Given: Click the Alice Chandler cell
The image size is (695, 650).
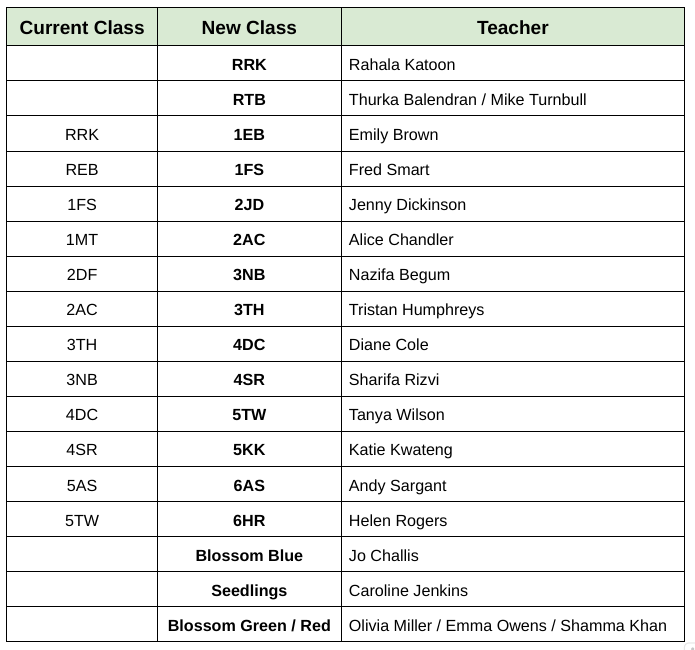Looking at the screenshot, I should (x=401, y=239).
